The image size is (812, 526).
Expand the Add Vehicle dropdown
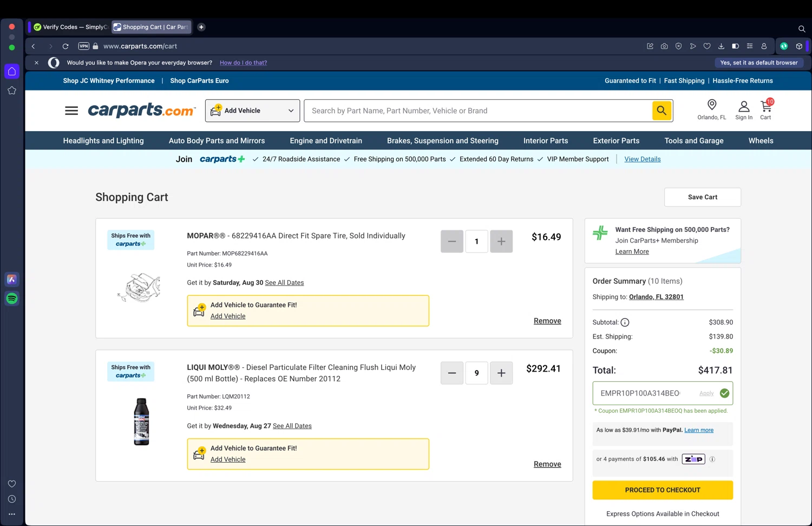(x=252, y=111)
